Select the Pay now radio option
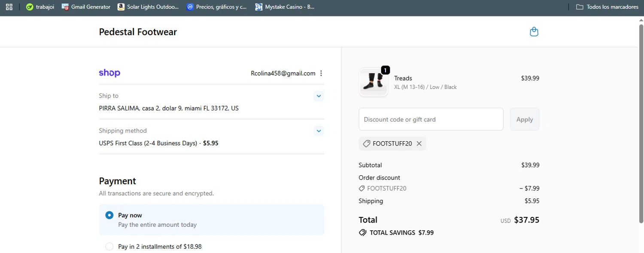The height and width of the screenshot is (253, 644). click(x=109, y=215)
